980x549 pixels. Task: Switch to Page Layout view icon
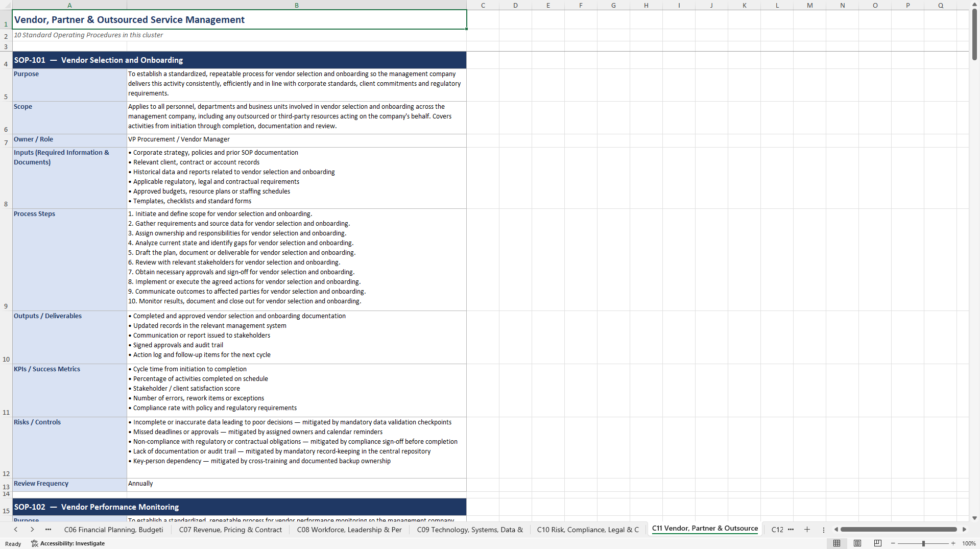pos(857,543)
